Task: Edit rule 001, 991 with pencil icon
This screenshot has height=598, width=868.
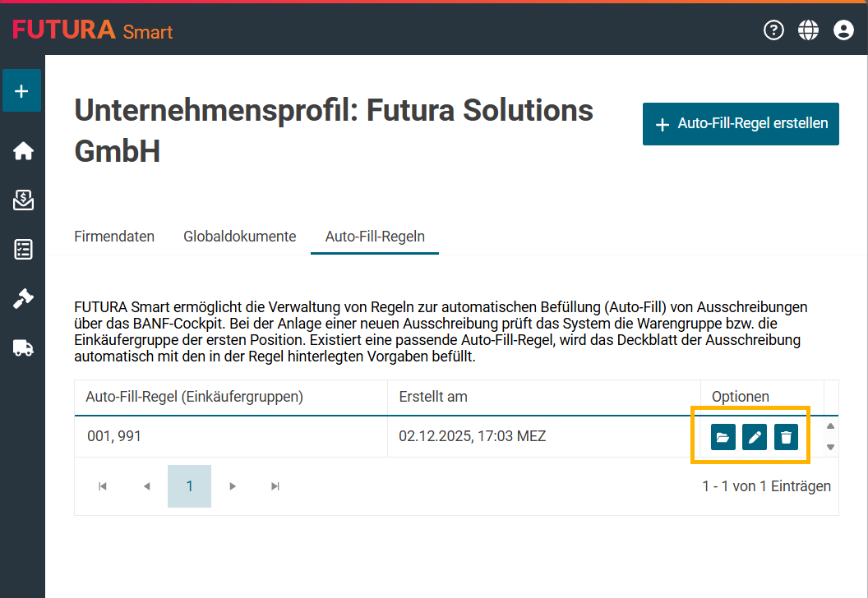Action: coord(755,437)
